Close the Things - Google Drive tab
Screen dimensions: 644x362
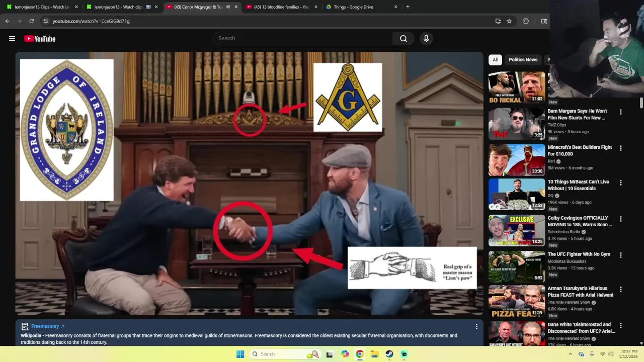tap(395, 7)
